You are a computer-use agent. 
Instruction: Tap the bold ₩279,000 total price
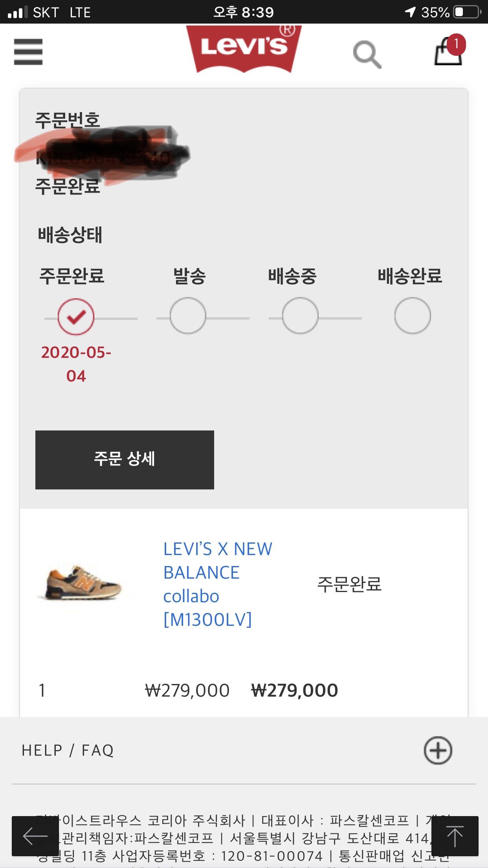coord(294,691)
